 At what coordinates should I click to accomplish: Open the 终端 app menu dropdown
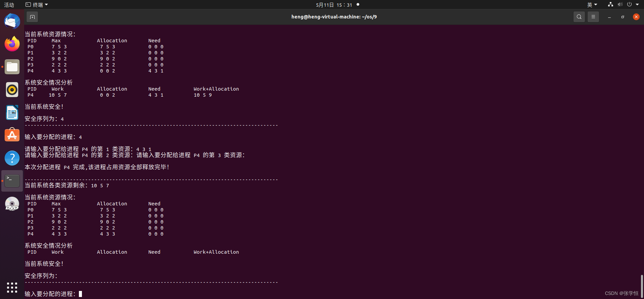37,5
